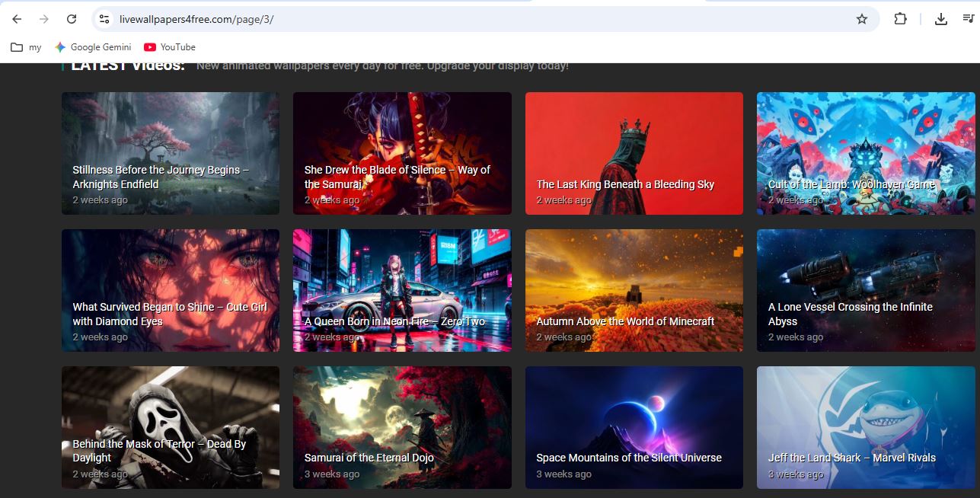Click the address bar URL field

(457, 19)
